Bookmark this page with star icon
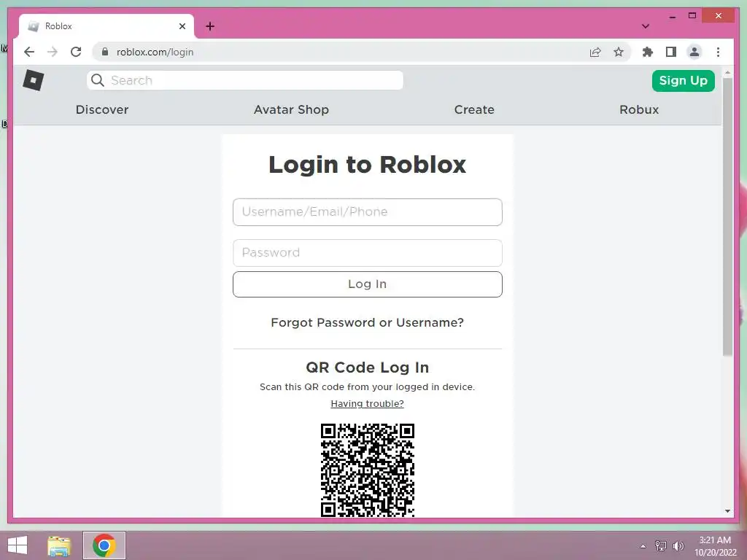 tap(619, 52)
